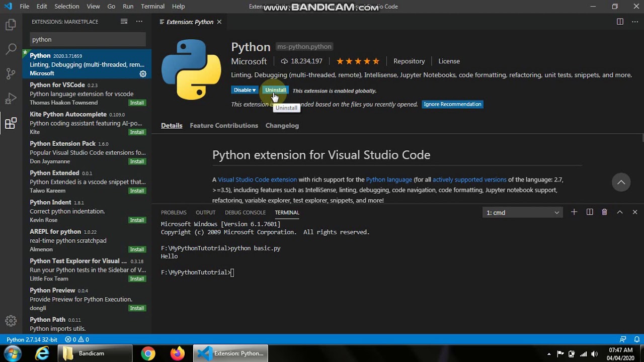Screen dimensions: 644x362
Task: Add new terminal with plus icon
Action: coord(574,212)
